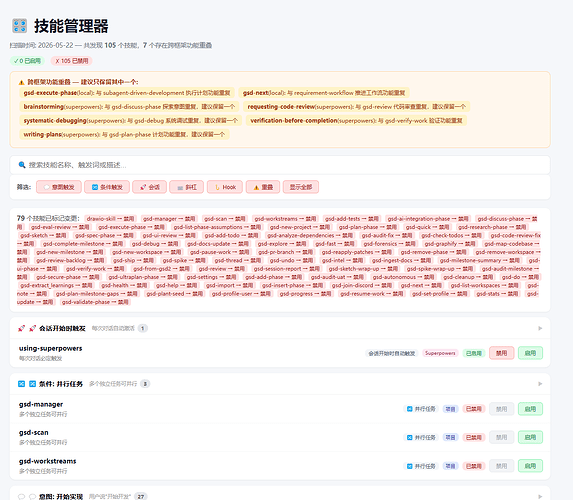Enable gsd-scan with the 启用 button
The height and width of the screenshot is (500, 573).
pyautogui.click(x=530, y=438)
